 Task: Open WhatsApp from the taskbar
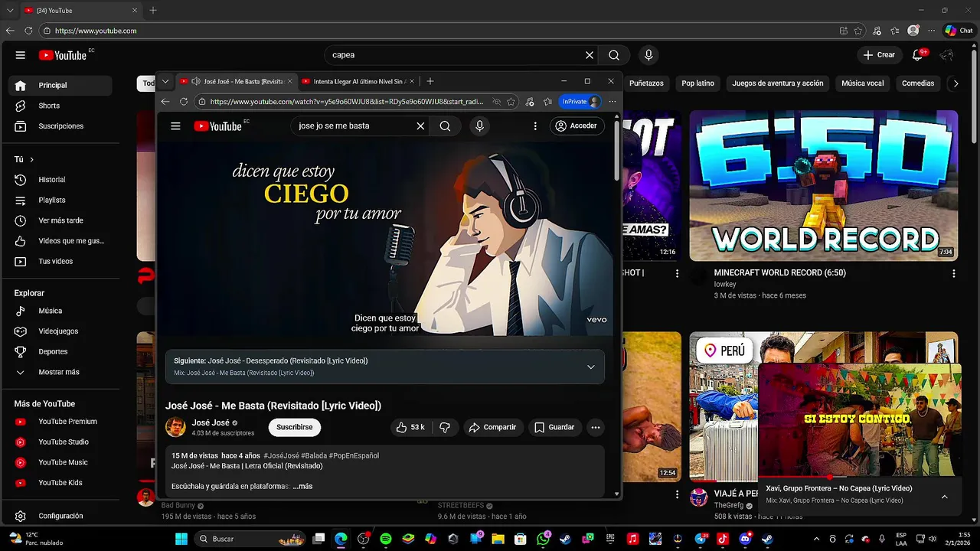click(543, 539)
